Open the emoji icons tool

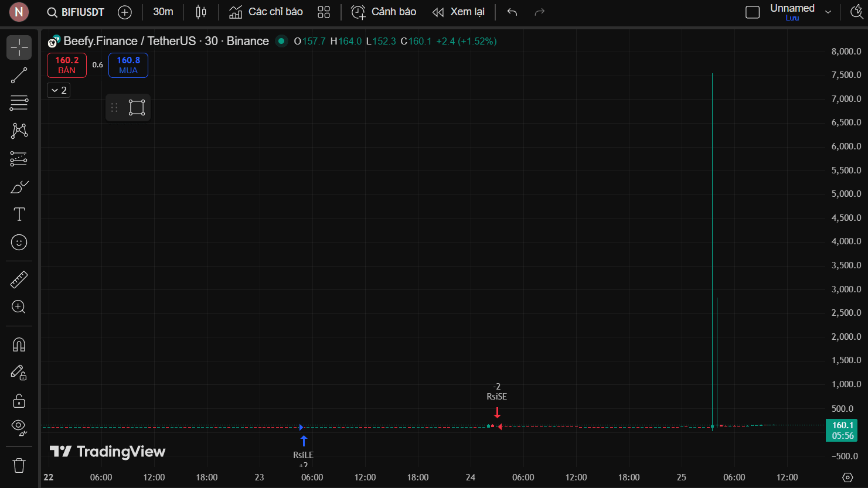pyautogui.click(x=19, y=243)
